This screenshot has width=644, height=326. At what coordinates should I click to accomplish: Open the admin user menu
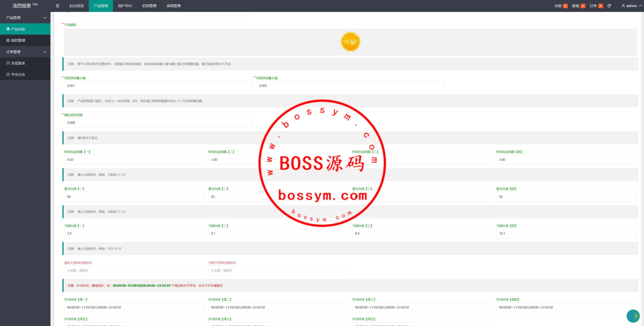[x=631, y=6]
